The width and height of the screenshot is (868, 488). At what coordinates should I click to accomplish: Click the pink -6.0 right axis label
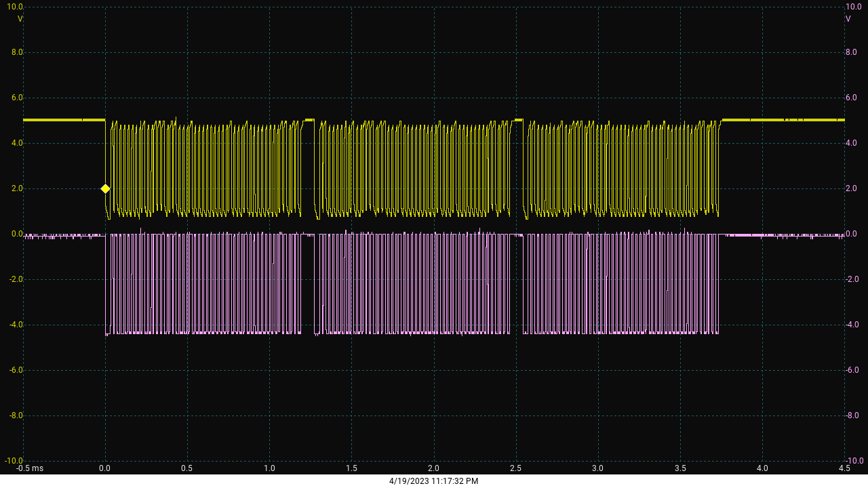point(853,370)
